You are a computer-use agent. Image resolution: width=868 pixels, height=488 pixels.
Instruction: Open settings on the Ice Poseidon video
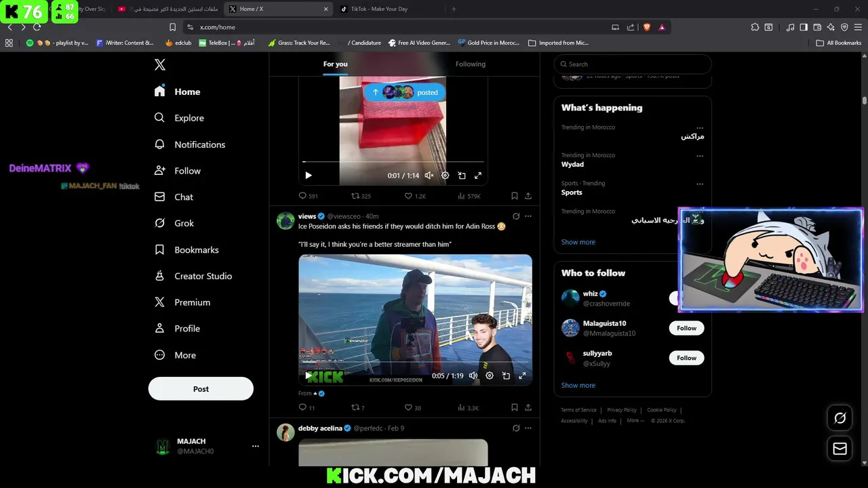coord(490,375)
